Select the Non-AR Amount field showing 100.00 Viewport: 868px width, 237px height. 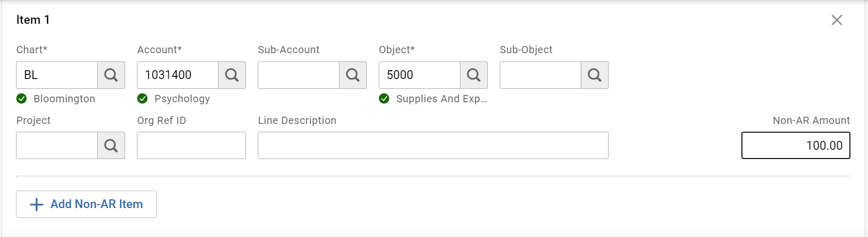[796, 145]
